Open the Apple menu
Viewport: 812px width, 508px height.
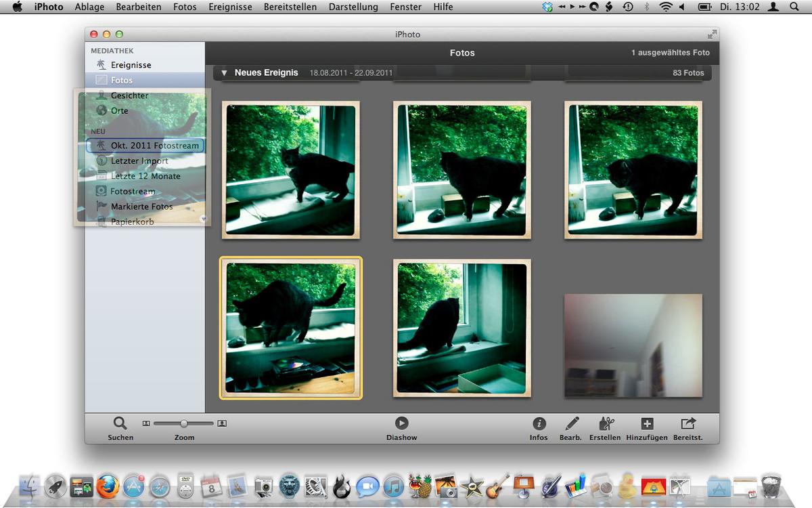17,7
